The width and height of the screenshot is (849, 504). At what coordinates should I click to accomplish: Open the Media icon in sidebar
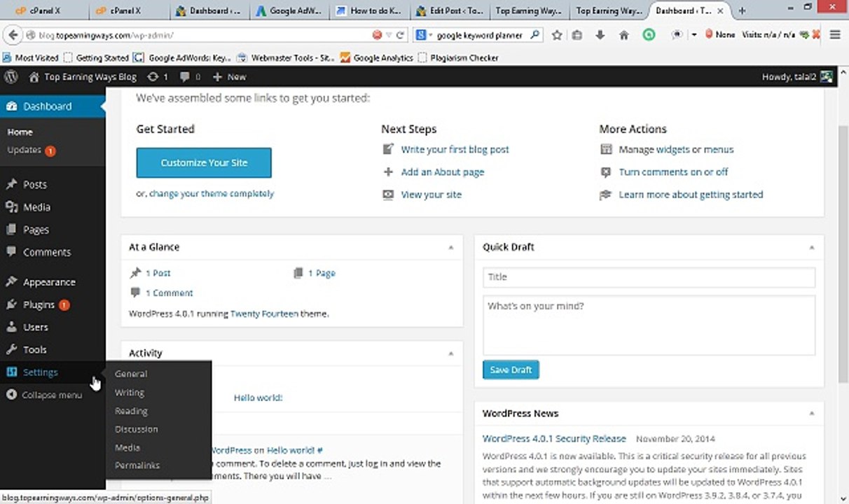click(11, 207)
